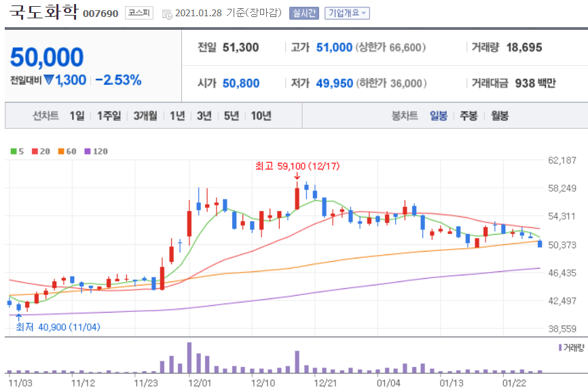
Task: Click the 11/03 date axis label
Action: 20,383
